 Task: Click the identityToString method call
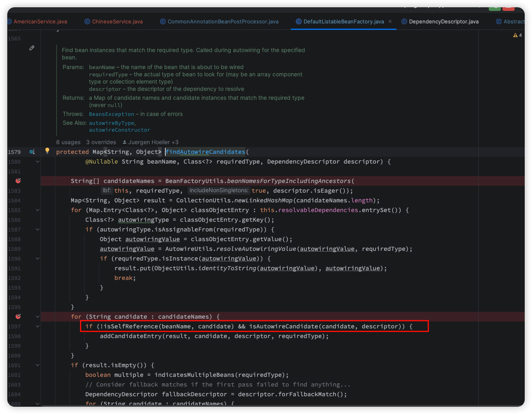click(227, 268)
